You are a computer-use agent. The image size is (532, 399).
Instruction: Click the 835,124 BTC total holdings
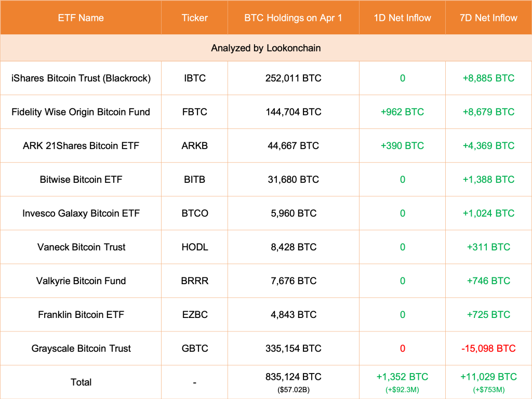click(x=293, y=377)
